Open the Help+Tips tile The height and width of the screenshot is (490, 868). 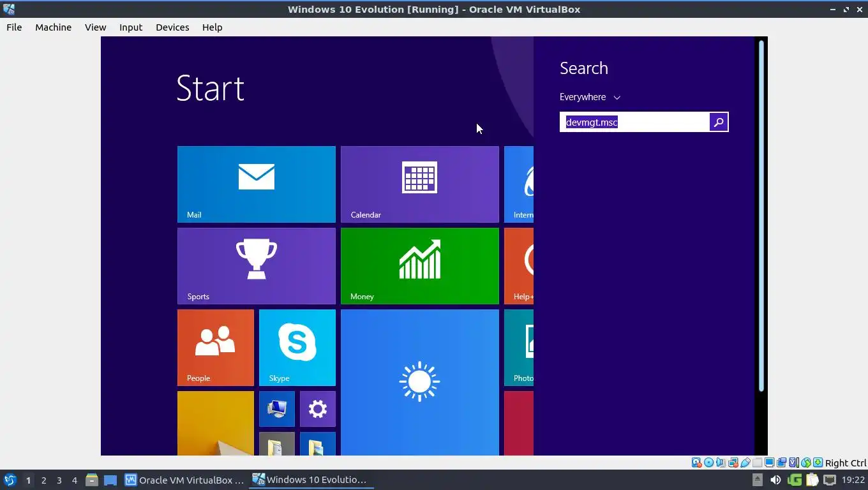[x=519, y=266]
